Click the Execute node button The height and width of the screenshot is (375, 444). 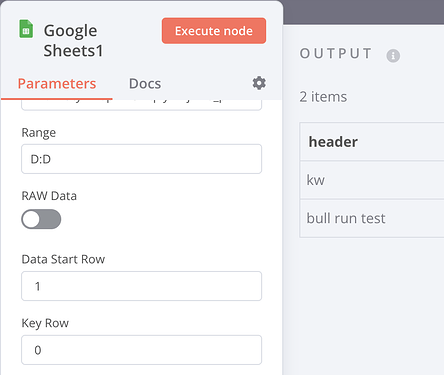click(x=214, y=31)
